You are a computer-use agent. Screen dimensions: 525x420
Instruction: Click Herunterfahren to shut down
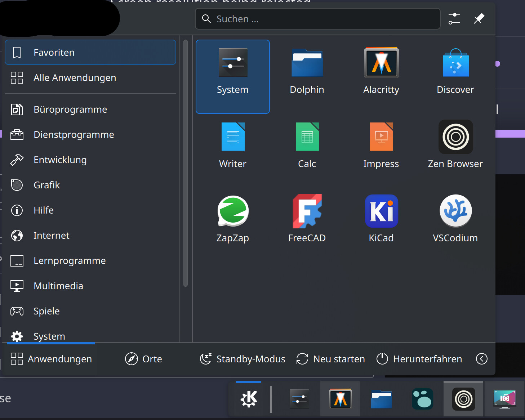pyautogui.click(x=419, y=359)
